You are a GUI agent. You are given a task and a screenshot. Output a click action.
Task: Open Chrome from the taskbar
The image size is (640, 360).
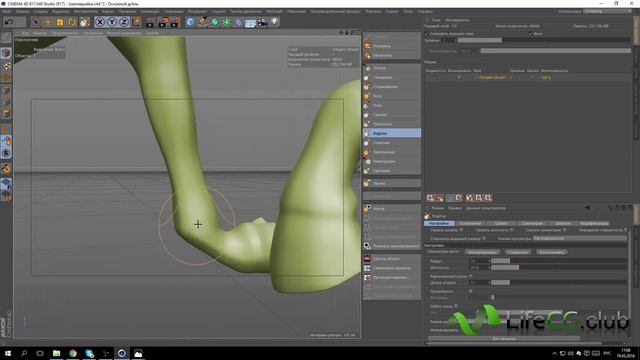click(x=73, y=353)
